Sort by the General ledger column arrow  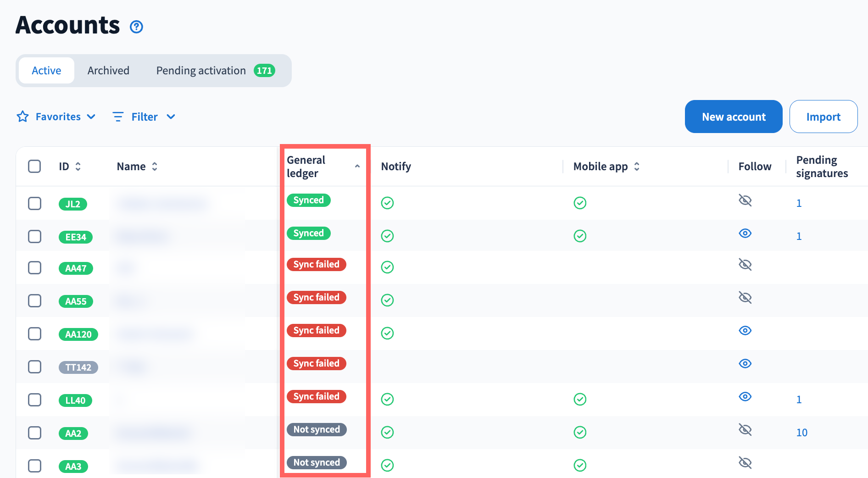[357, 167]
